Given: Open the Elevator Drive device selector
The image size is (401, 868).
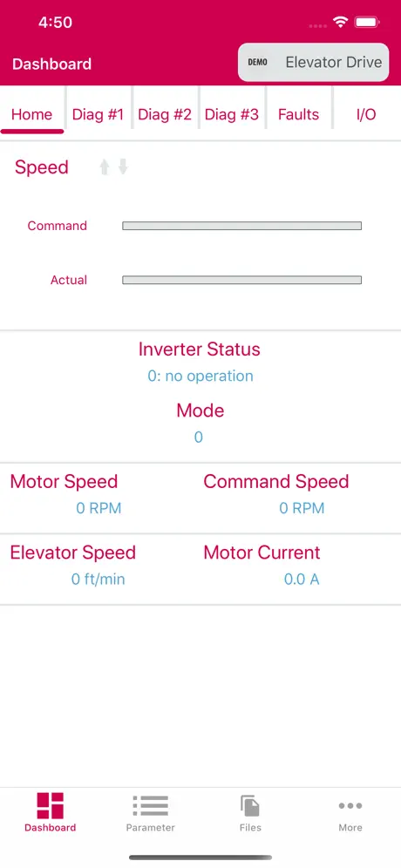Looking at the screenshot, I should coord(314,63).
